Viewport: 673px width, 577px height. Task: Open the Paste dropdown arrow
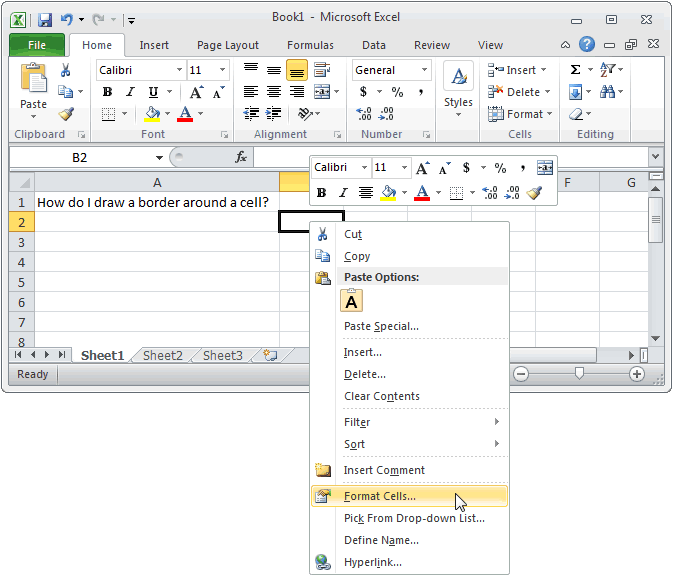(x=33, y=116)
